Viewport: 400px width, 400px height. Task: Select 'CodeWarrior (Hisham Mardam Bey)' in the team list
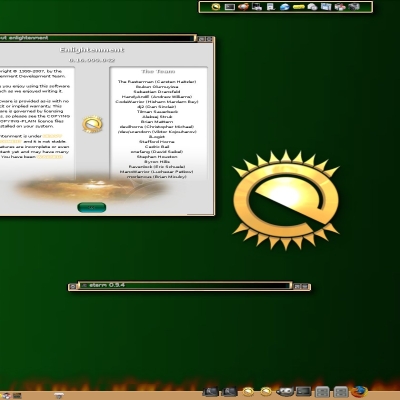[x=157, y=102]
